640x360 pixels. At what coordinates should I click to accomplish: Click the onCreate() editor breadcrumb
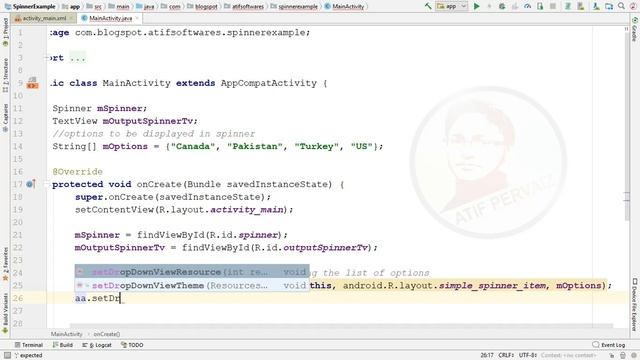[x=107, y=334]
